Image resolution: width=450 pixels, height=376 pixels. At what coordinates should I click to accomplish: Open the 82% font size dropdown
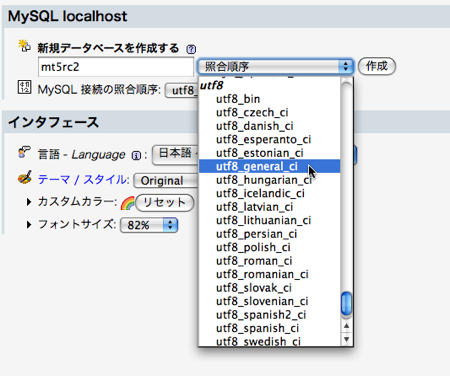[149, 225]
